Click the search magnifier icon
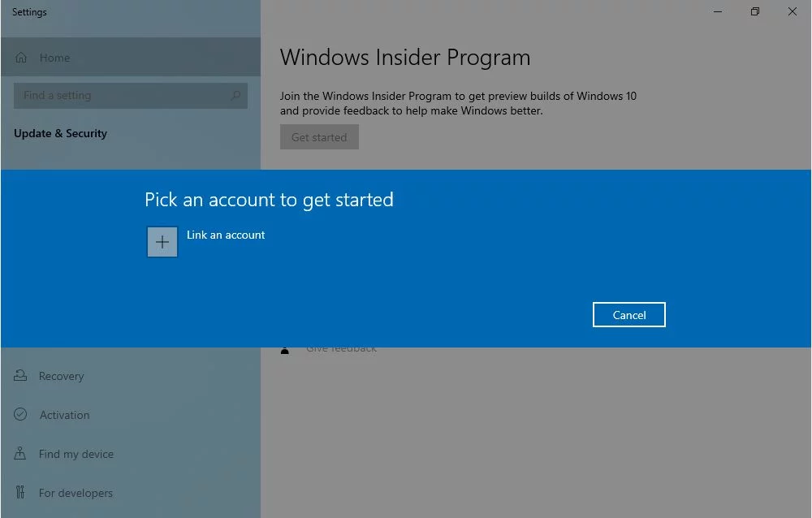Viewport: 812px width, 518px height. (x=235, y=96)
